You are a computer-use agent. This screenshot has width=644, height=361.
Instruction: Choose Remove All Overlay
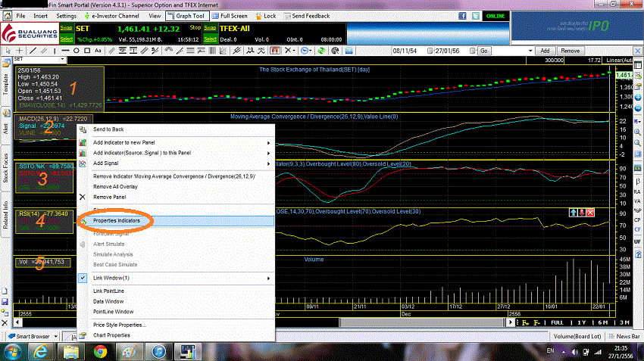(x=176, y=187)
